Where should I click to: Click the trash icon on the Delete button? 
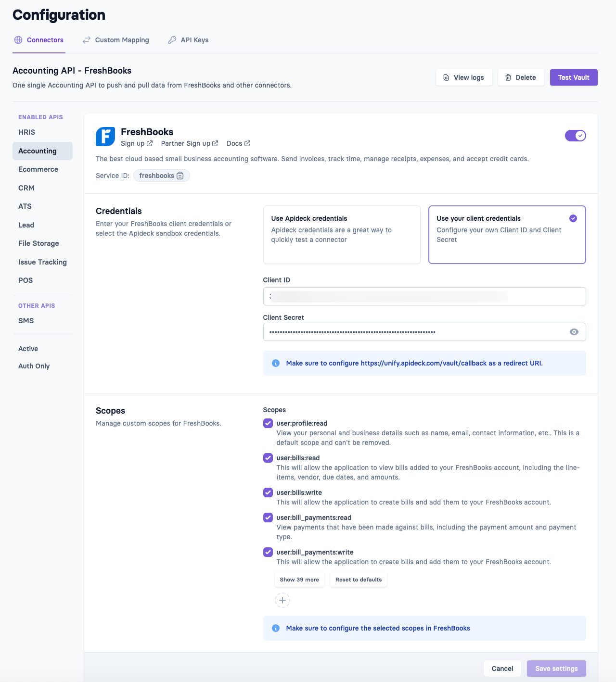508,77
